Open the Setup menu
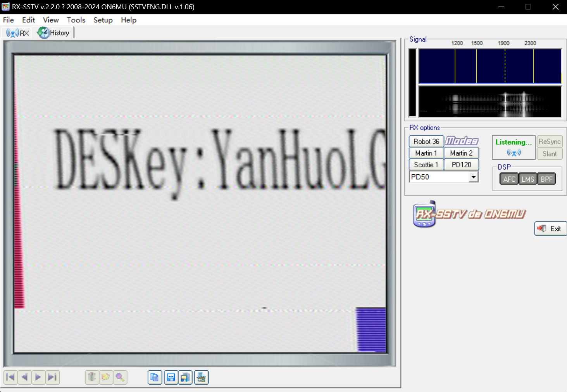The image size is (567, 392). click(103, 20)
